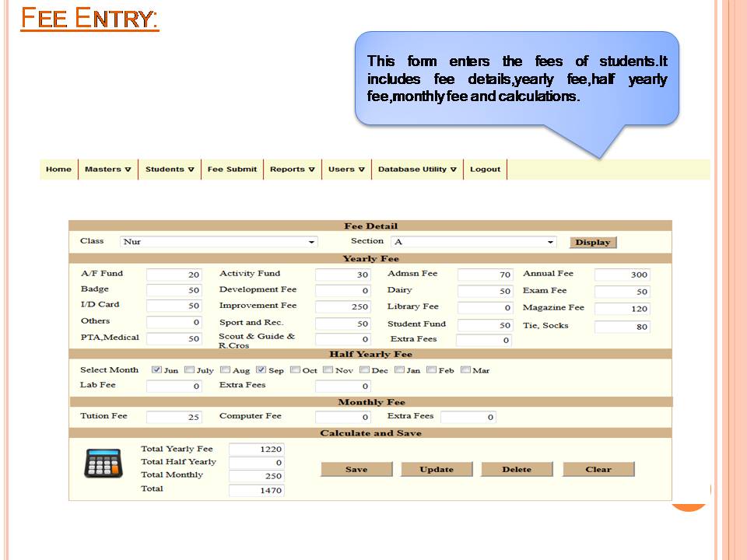Viewport: 747px width, 560px height.
Task: Select the Computer Fee input field
Action: (x=342, y=417)
